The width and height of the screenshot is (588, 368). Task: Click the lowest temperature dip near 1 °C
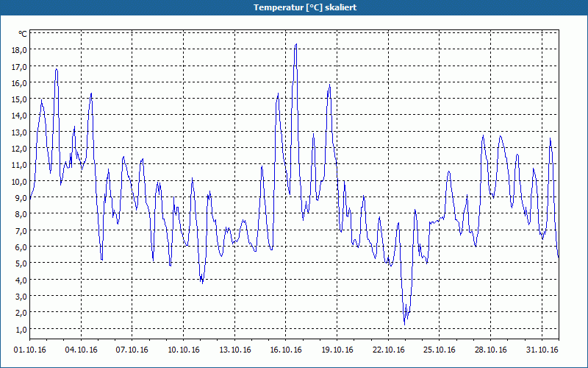[x=404, y=324]
